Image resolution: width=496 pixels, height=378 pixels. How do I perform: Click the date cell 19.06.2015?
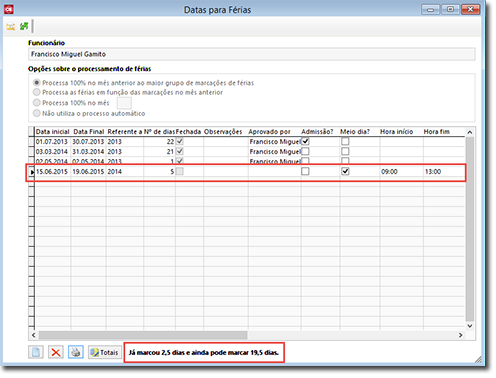[x=88, y=172]
